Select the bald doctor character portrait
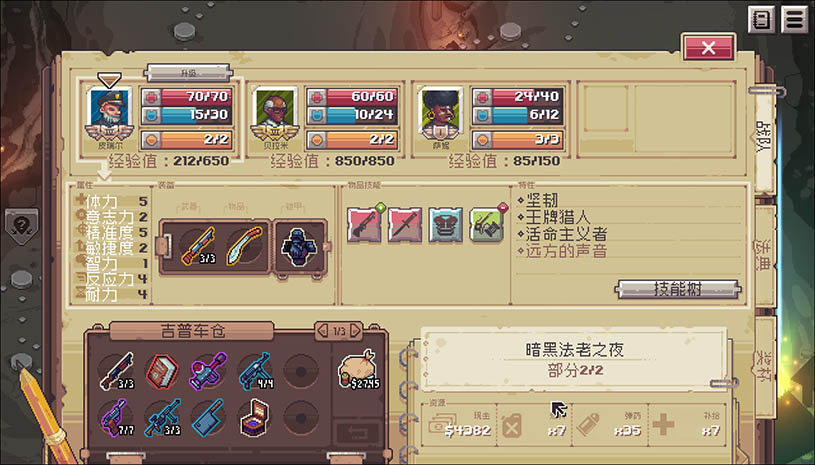 274,108
